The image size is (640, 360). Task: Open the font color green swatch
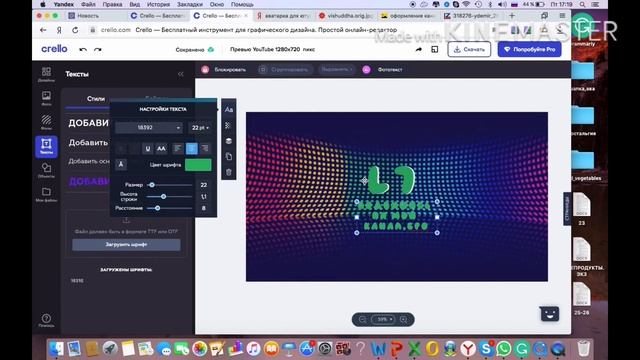(198, 164)
